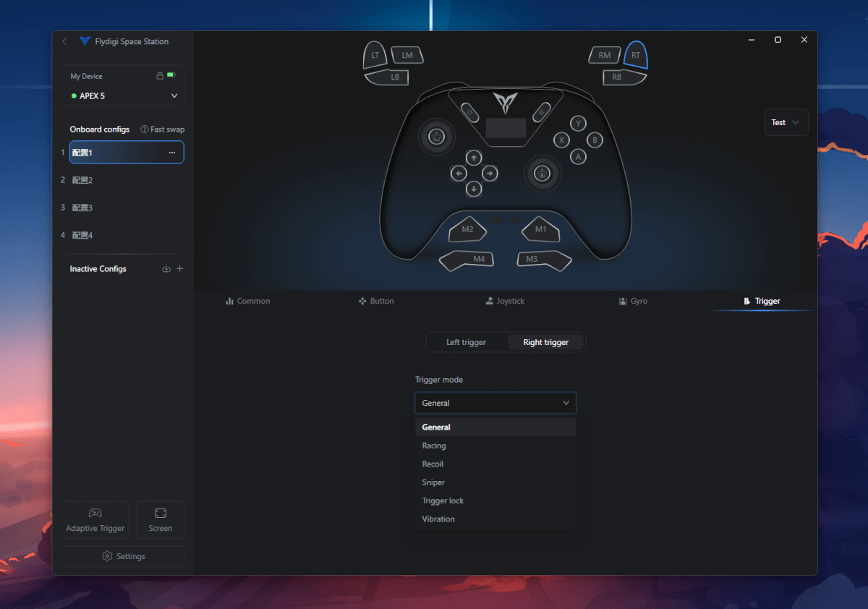Viewport: 868px width, 609px height.
Task: Open the Settings button at the bottom
Action: pos(122,555)
